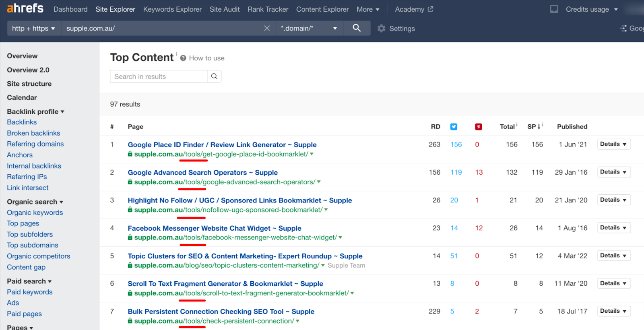Click the lock icon for google-advanced-search-operators URL
This screenshot has width=644, height=330.
point(130,182)
